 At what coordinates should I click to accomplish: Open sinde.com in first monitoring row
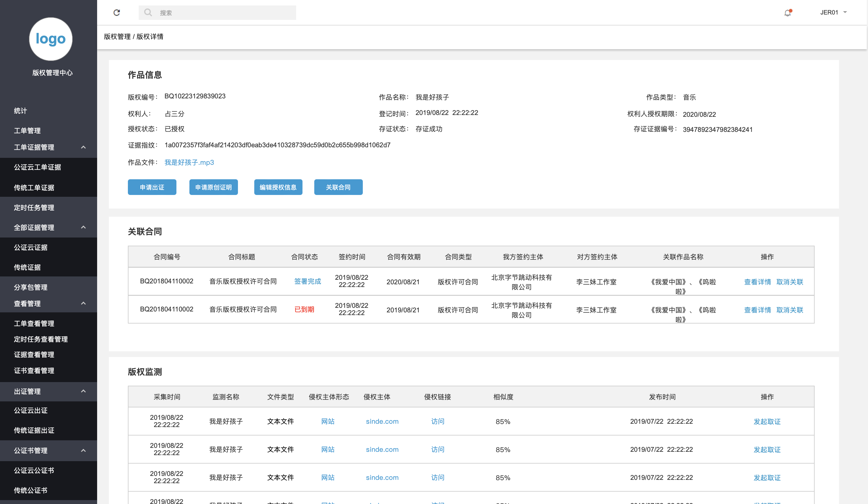point(382,421)
